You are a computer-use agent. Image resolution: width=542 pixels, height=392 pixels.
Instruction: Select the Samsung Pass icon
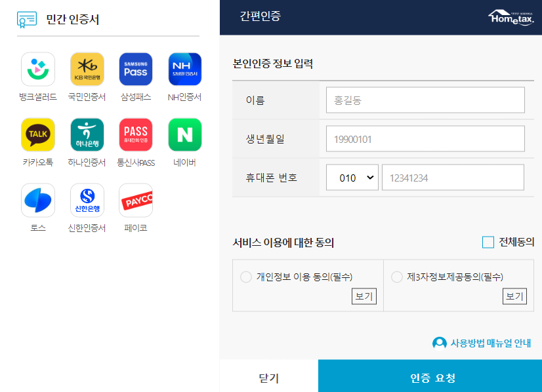point(135,69)
